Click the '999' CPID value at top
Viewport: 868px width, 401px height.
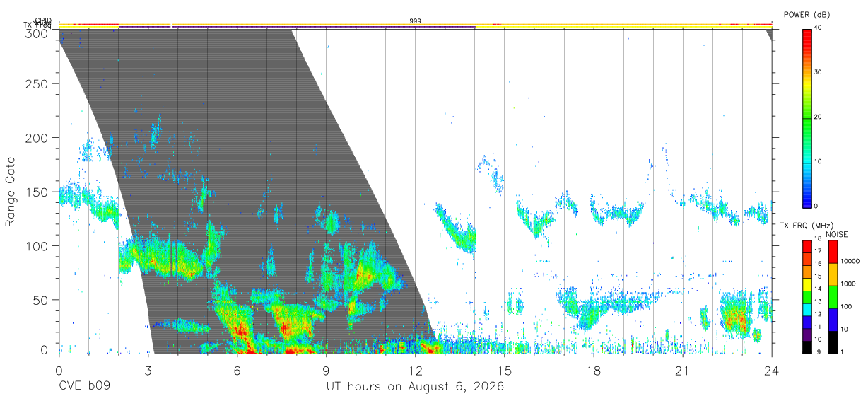(416, 21)
